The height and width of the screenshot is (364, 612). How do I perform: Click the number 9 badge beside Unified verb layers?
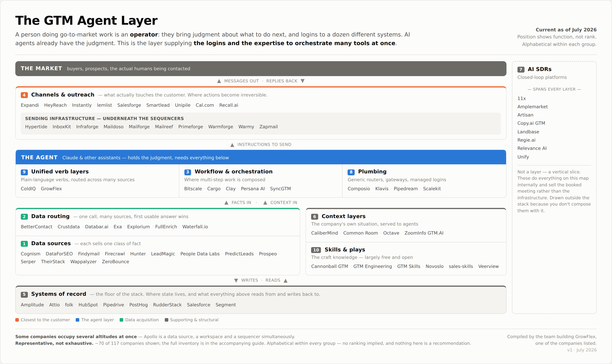pyautogui.click(x=24, y=172)
